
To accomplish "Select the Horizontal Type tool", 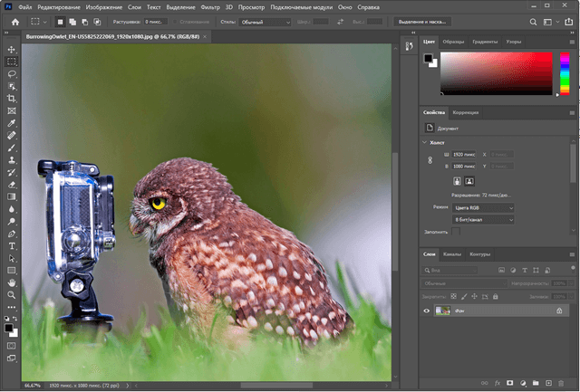I will (x=12, y=245).
